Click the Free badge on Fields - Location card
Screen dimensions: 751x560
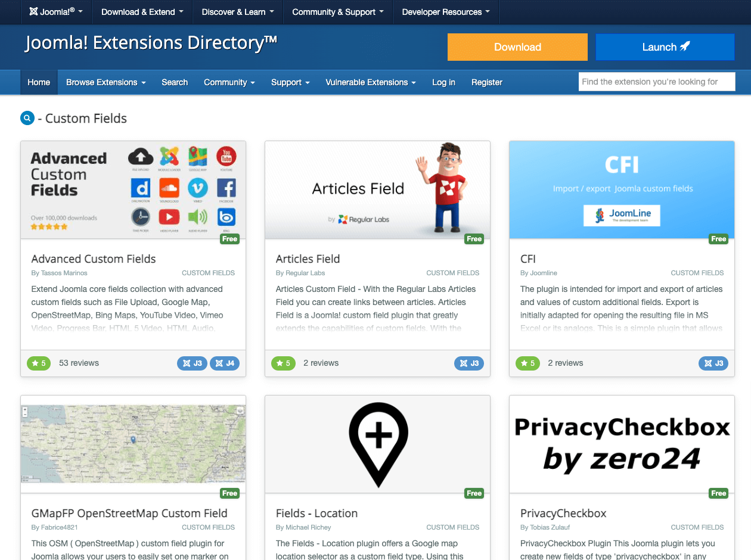[474, 493]
